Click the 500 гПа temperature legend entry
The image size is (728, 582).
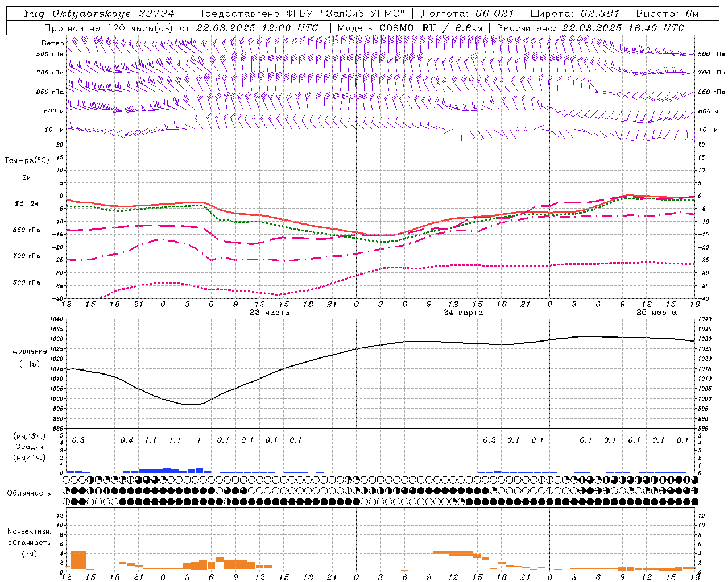pyautogui.click(x=26, y=282)
